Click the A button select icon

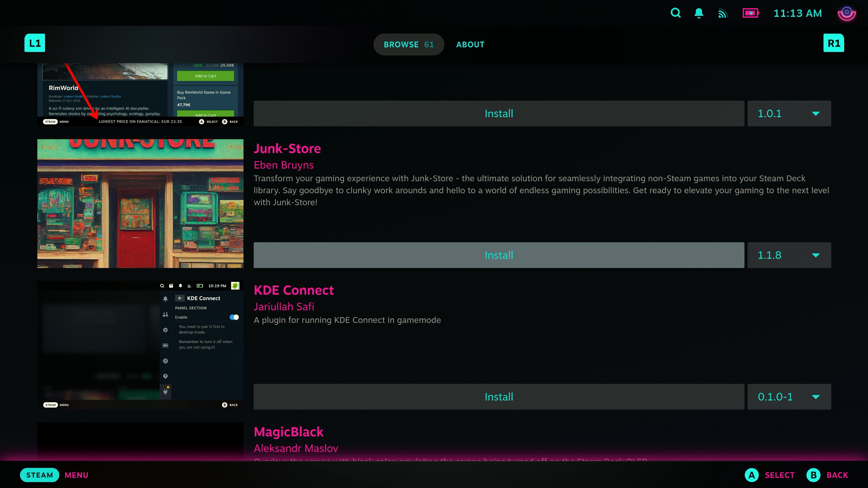point(752,475)
